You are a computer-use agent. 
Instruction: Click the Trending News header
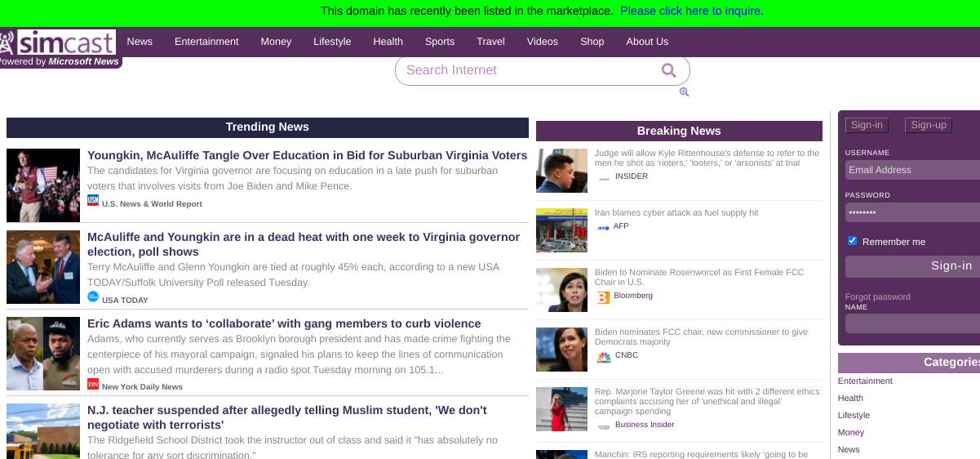tap(268, 127)
